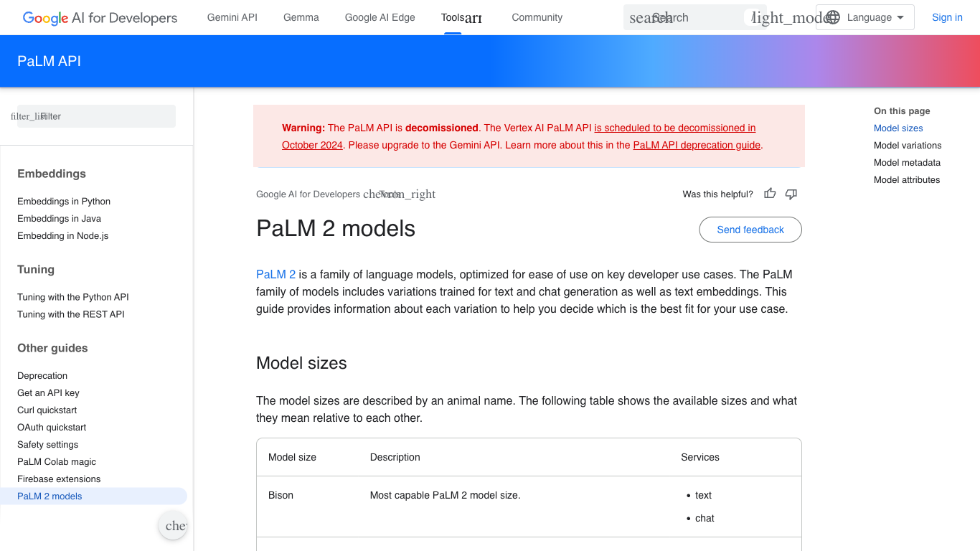Expand the Tools menu dropdown arrow
Image resolution: width=980 pixels, height=551 pixels.
click(x=473, y=19)
